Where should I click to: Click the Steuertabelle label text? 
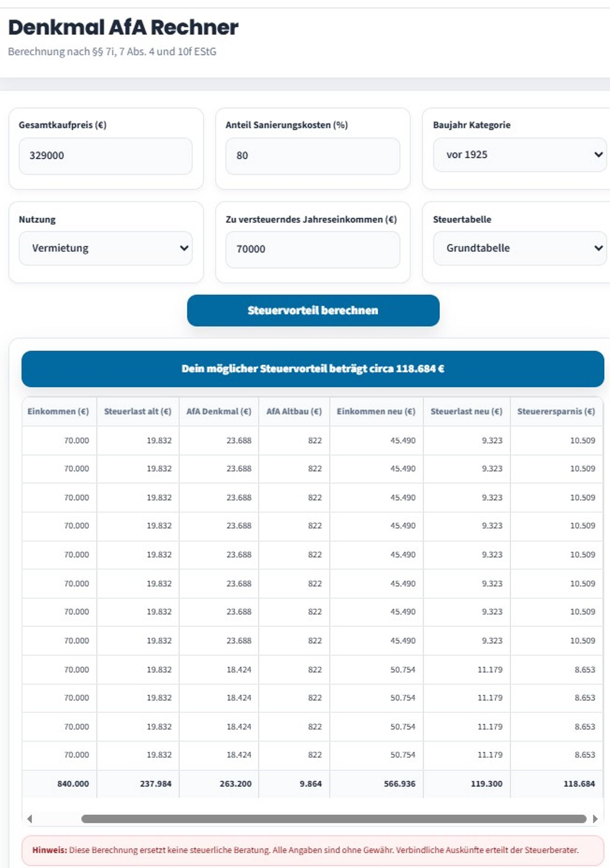(x=462, y=220)
